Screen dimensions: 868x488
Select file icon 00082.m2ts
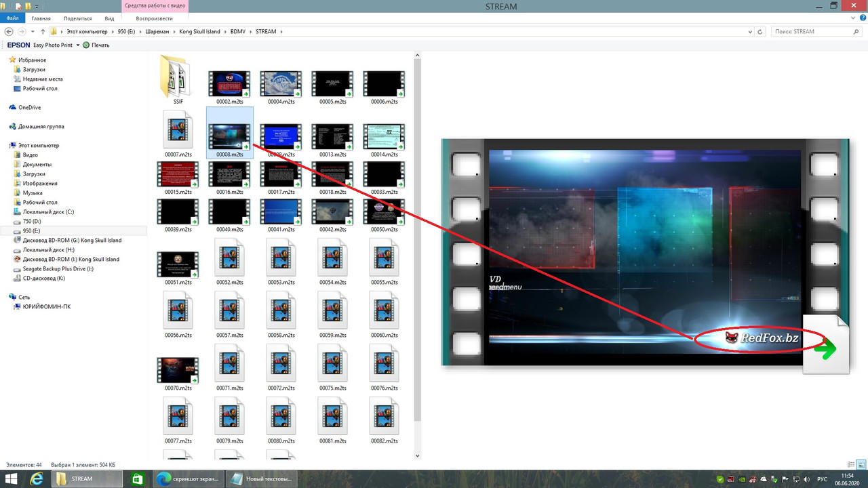click(x=384, y=420)
